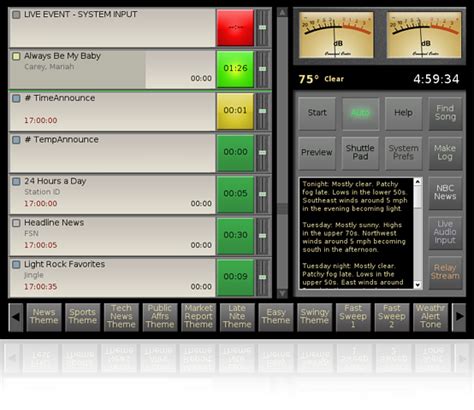Screen dimensions: 474x410
Task: Click the left VU meter
Action: pos(336,35)
